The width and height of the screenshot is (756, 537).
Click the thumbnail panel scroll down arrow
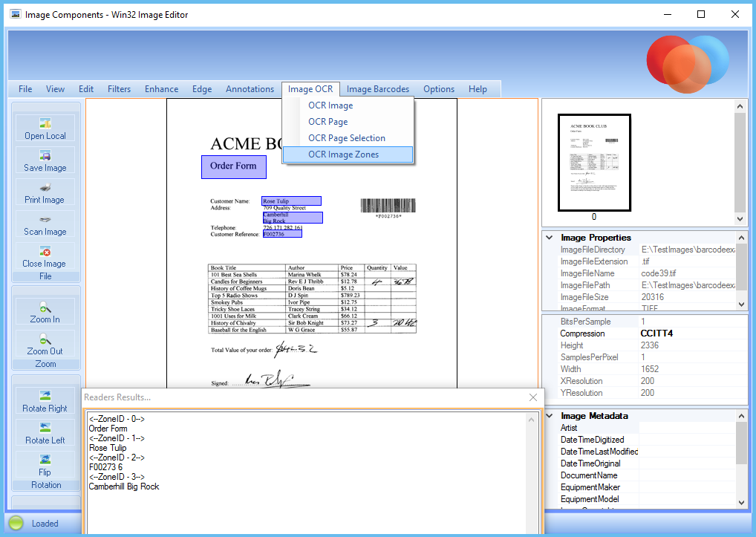pyautogui.click(x=740, y=219)
